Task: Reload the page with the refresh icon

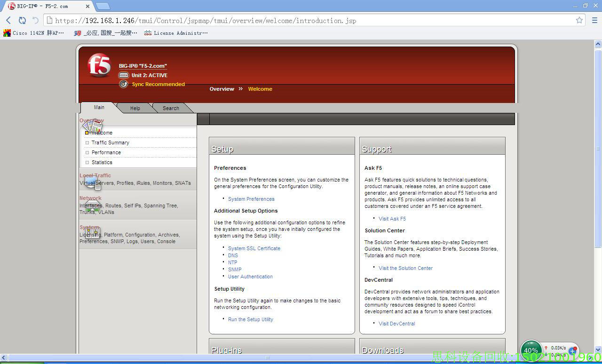Action: click(22, 20)
